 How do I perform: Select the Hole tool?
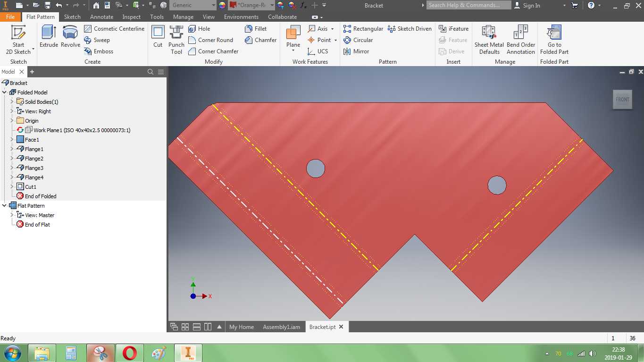pyautogui.click(x=199, y=29)
